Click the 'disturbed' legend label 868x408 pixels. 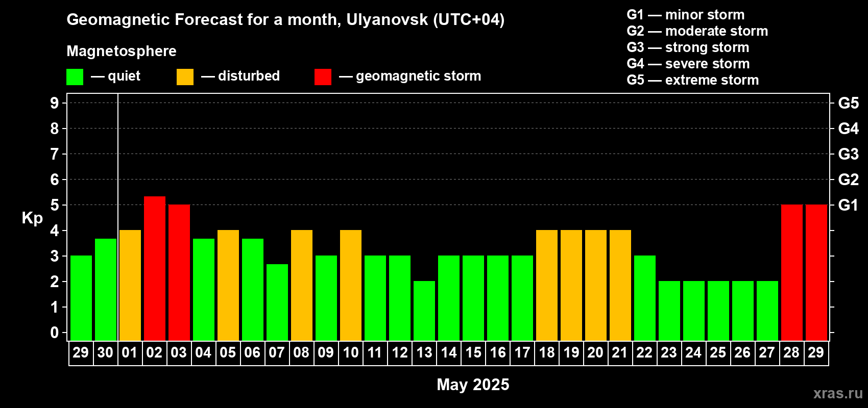coord(249,76)
